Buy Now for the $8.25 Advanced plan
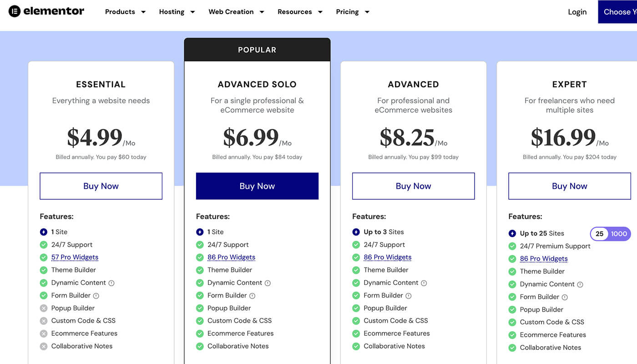The image size is (637, 364). click(x=414, y=186)
